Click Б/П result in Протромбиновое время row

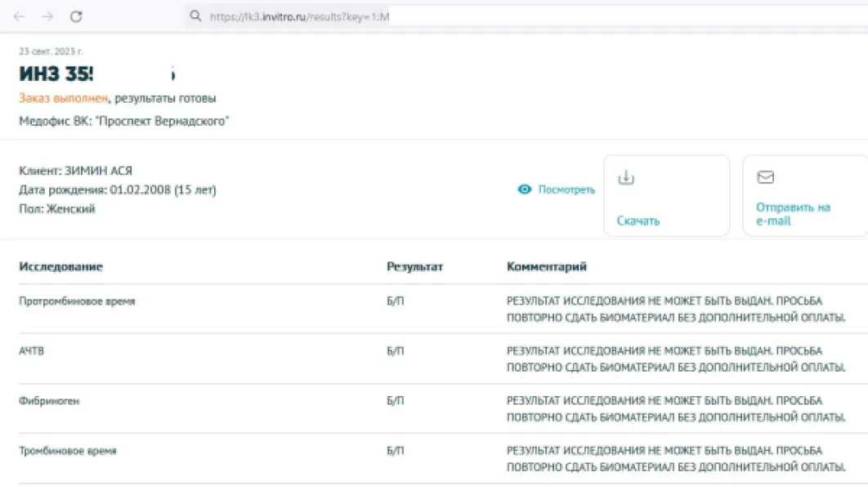tap(396, 301)
